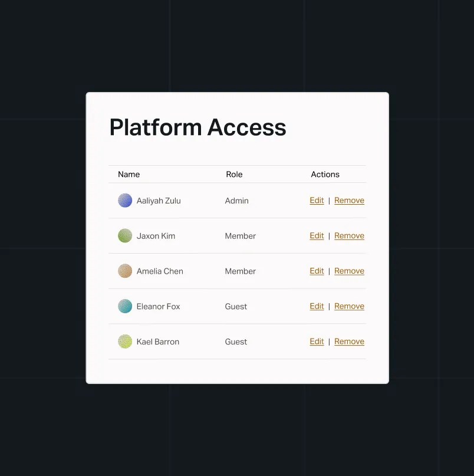Click the Name column header
The image size is (474, 476).
129,174
